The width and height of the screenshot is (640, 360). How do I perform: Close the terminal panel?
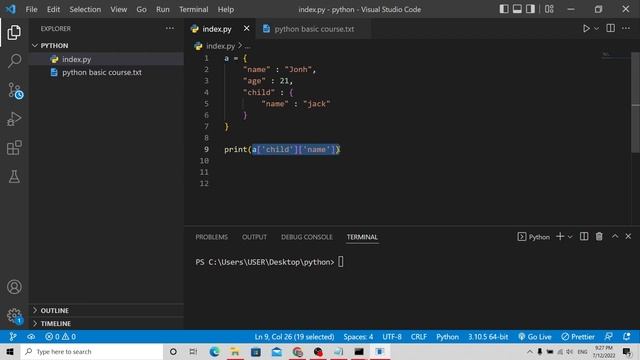click(628, 236)
